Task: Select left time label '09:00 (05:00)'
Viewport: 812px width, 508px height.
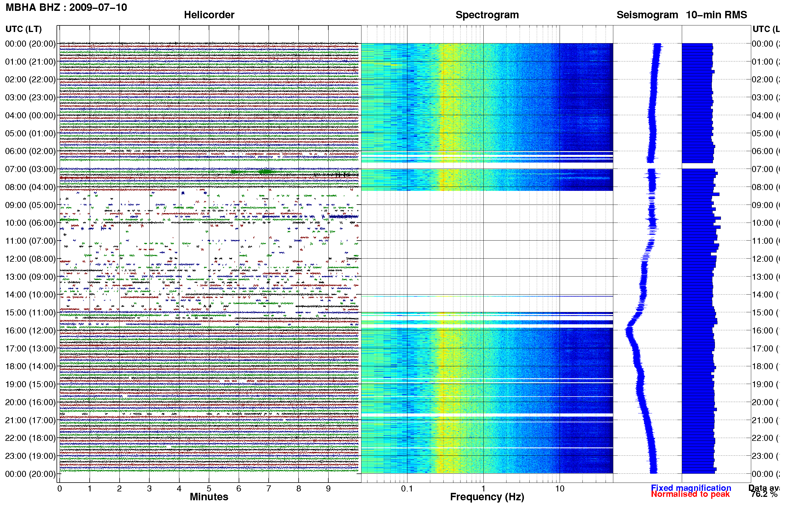Action: (30, 205)
